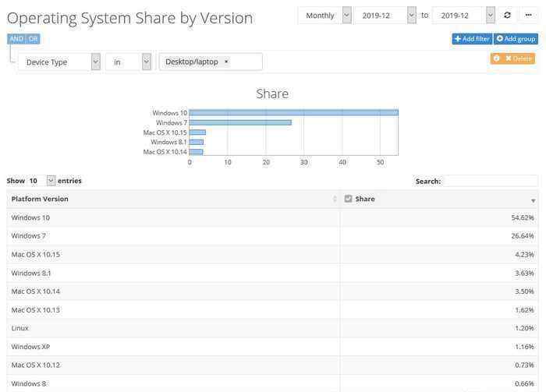Click the Operating System Share by Version title
546x392 pixels.
point(130,19)
